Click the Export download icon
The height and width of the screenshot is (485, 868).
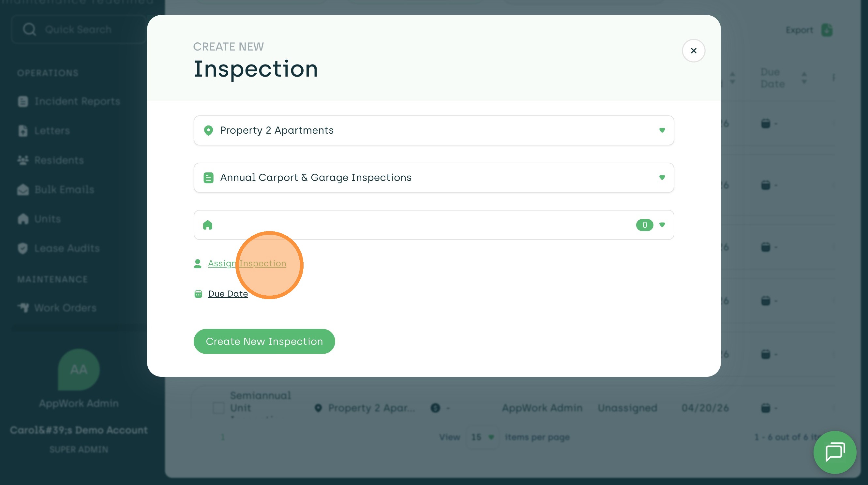coord(827,30)
